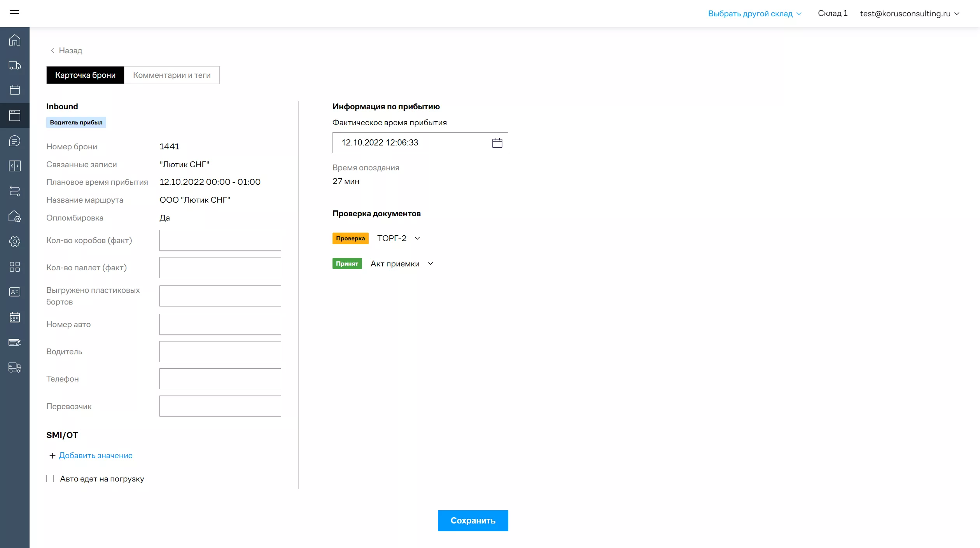This screenshot has height=548, width=980.
Task: Select the 'Карточка брони' tab
Action: pos(85,75)
